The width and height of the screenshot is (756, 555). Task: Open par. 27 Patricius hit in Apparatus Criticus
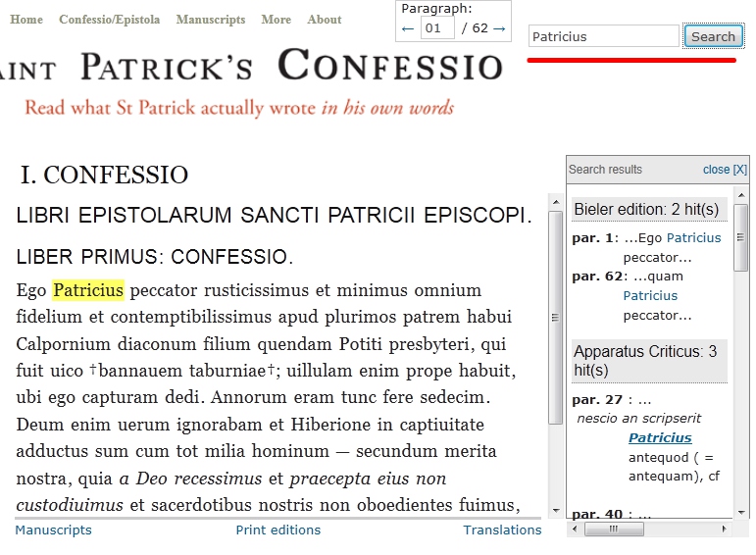point(660,438)
